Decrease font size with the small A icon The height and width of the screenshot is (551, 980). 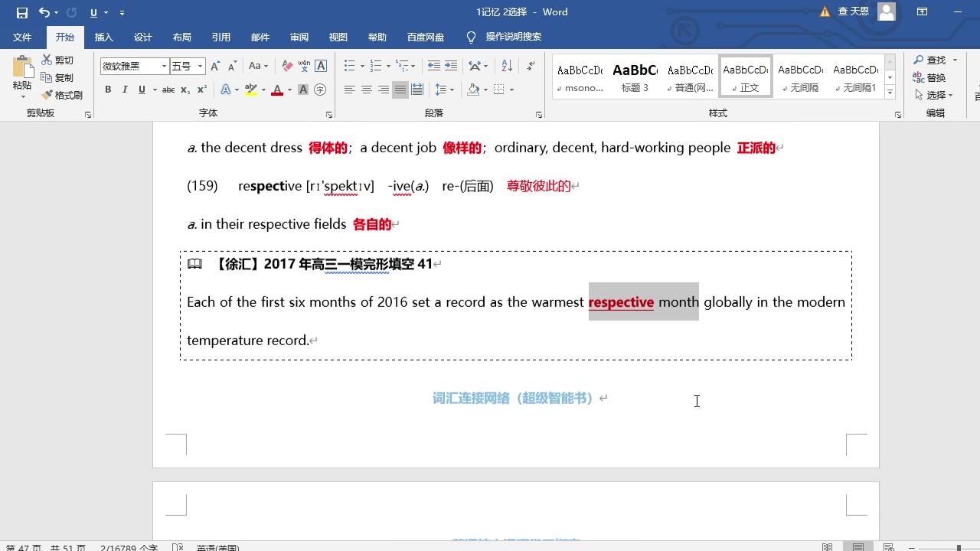(232, 67)
